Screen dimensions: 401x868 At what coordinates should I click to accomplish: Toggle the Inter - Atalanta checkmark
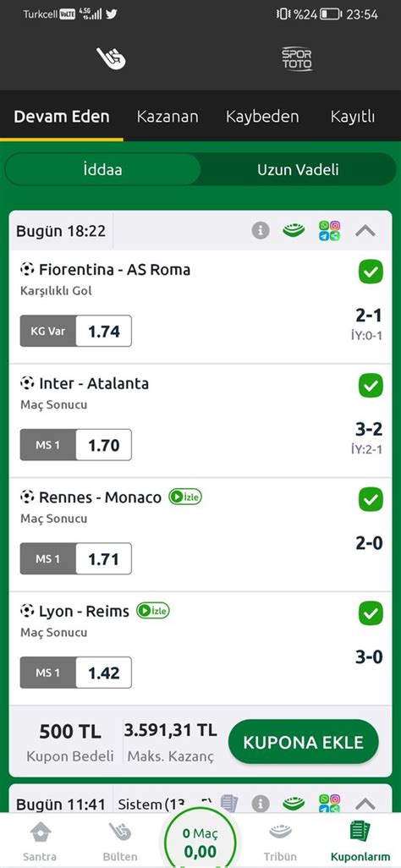pyautogui.click(x=371, y=386)
